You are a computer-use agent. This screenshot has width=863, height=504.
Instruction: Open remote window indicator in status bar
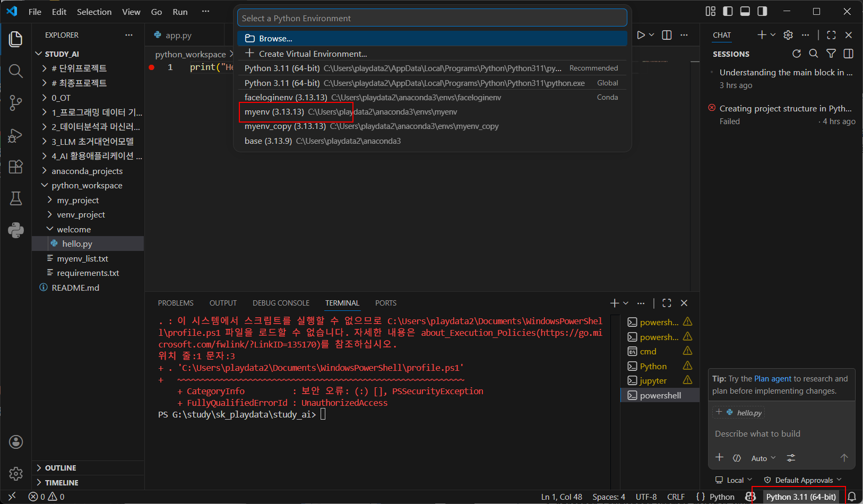coord(12,497)
